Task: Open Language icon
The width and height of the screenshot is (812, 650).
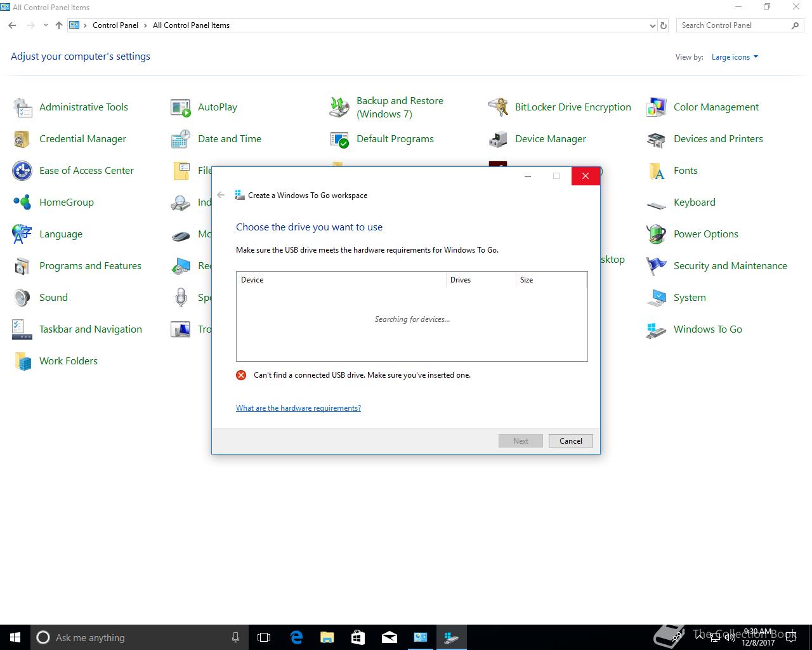Action: pyautogui.click(x=22, y=234)
